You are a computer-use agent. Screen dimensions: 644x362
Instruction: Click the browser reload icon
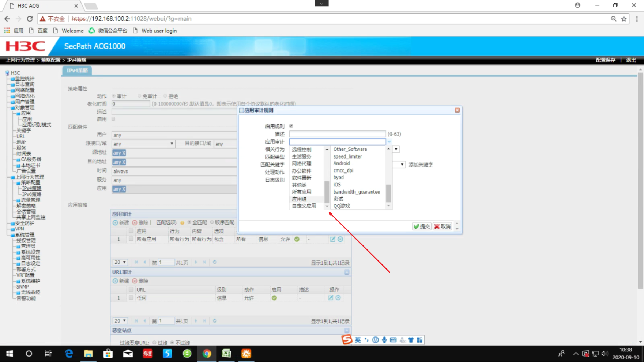(30, 19)
